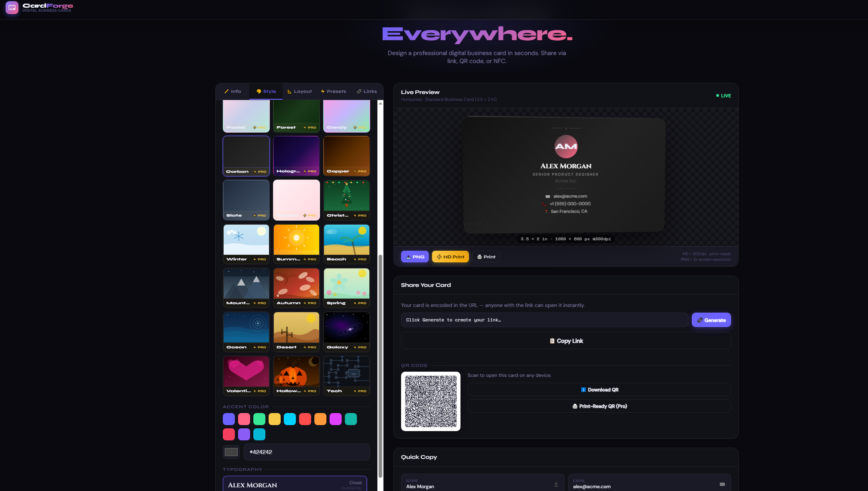Image resolution: width=868 pixels, height=491 pixels.
Task: Pick the green accent color swatch
Action: point(259,419)
